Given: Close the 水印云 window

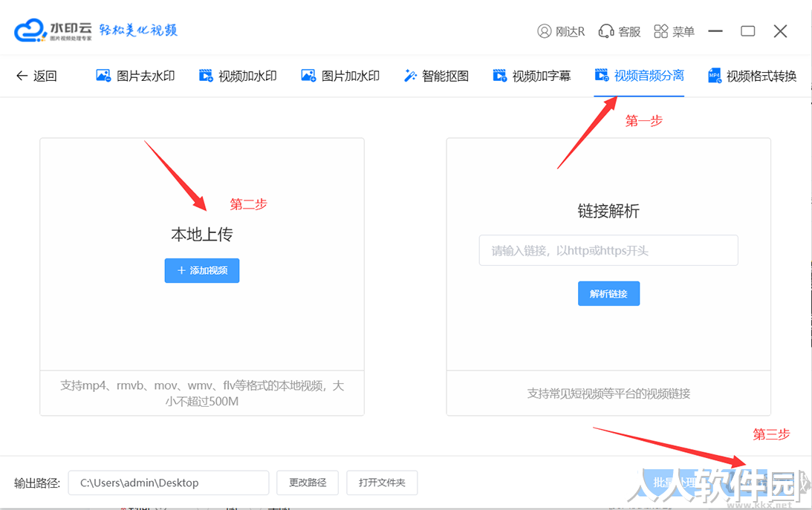Looking at the screenshot, I should (780, 31).
